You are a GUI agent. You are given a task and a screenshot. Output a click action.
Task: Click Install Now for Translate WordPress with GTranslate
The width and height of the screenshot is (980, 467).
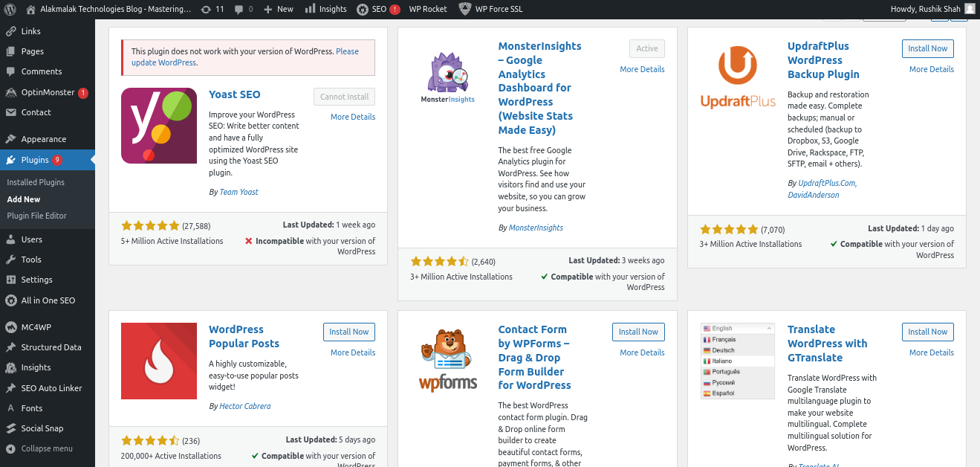928,332
